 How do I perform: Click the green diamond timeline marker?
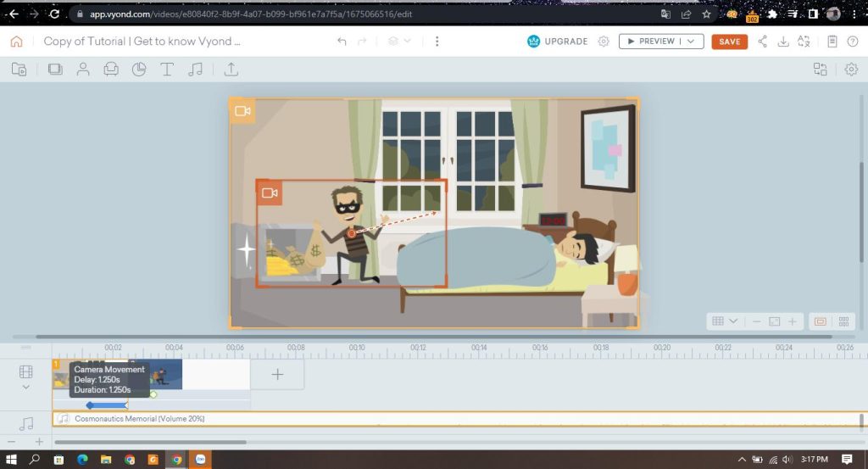coord(153,394)
